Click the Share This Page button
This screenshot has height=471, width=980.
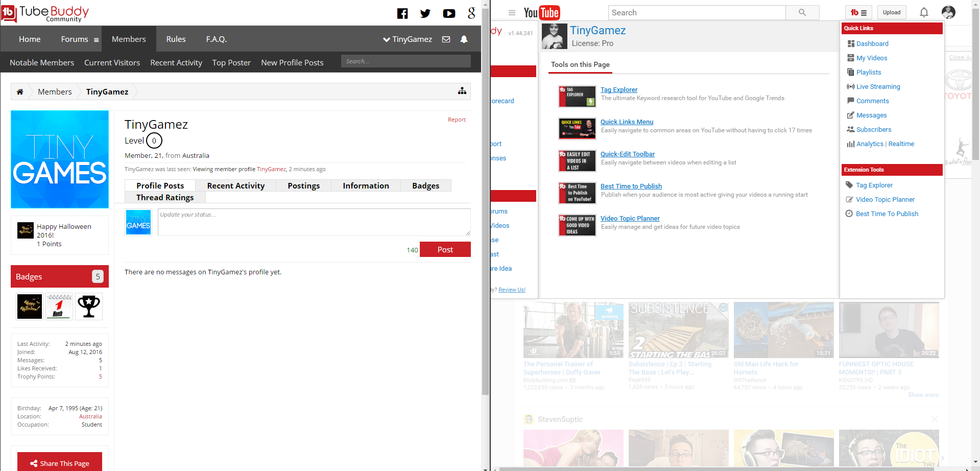pyautogui.click(x=60, y=462)
